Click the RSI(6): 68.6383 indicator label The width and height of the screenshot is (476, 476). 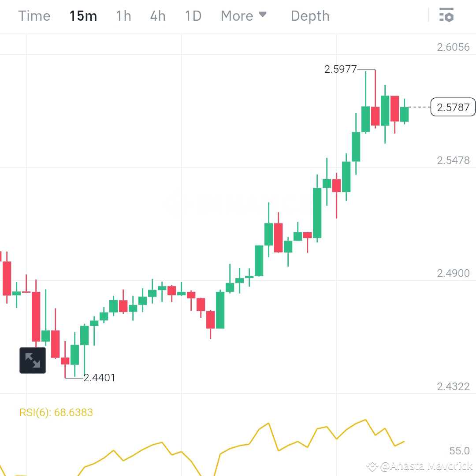56,412
